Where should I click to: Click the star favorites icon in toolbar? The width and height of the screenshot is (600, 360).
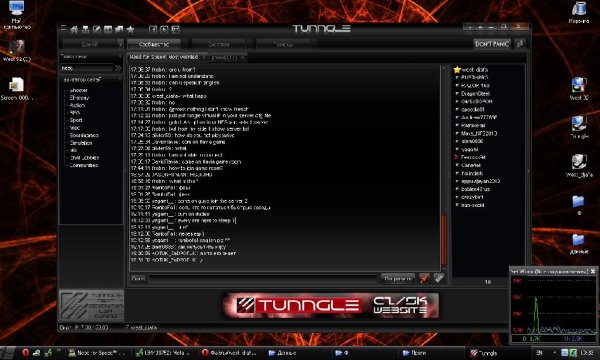click(130, 29)
